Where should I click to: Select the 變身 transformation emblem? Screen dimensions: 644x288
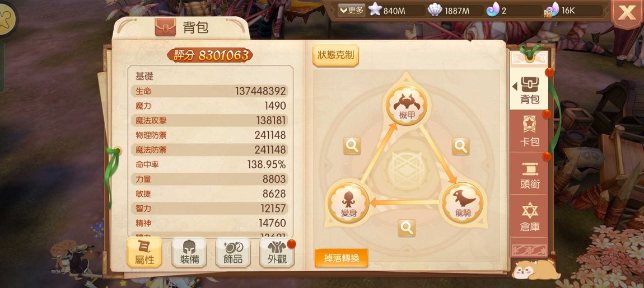click(348, 204)
